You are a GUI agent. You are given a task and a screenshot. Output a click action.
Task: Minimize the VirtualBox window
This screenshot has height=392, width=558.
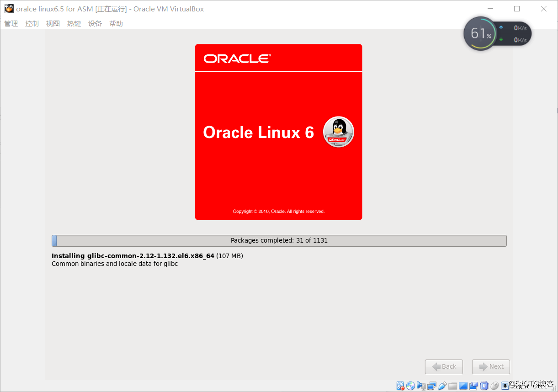(x=490, y=9)
